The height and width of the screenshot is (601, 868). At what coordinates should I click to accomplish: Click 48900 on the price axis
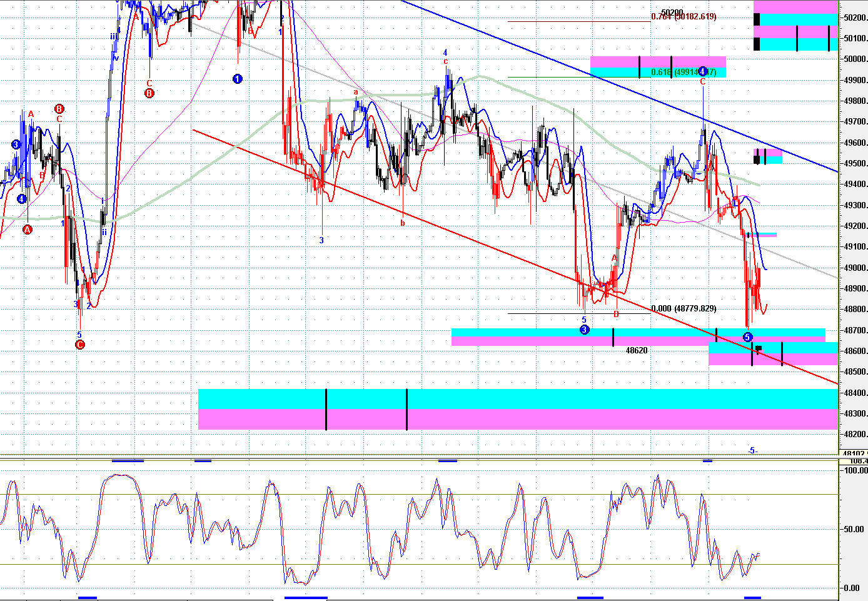point(854,288)
